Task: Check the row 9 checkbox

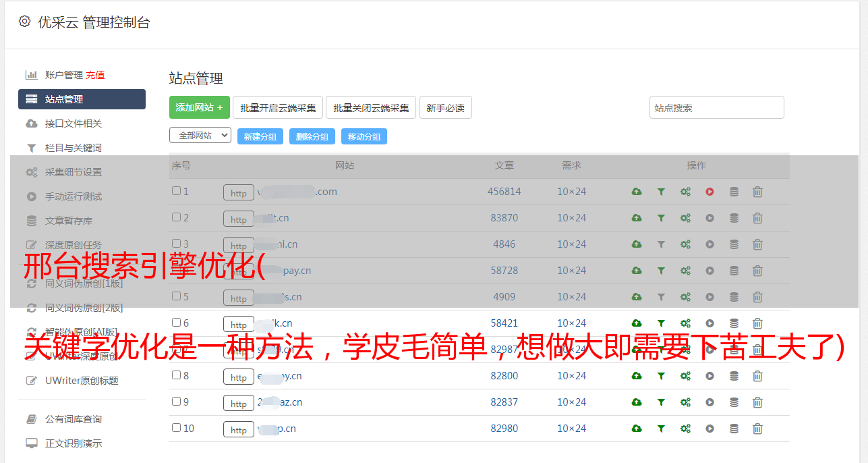Action: point(176,402)
